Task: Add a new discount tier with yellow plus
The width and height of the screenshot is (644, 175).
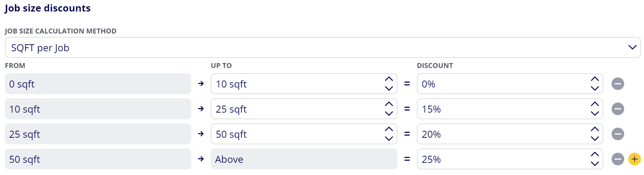Action: (634, 159)
